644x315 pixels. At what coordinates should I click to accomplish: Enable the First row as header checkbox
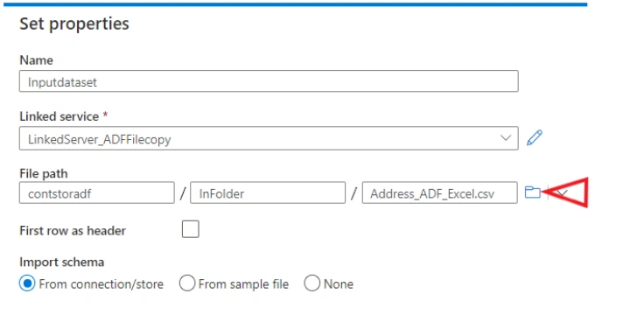[x=191, y=229]
